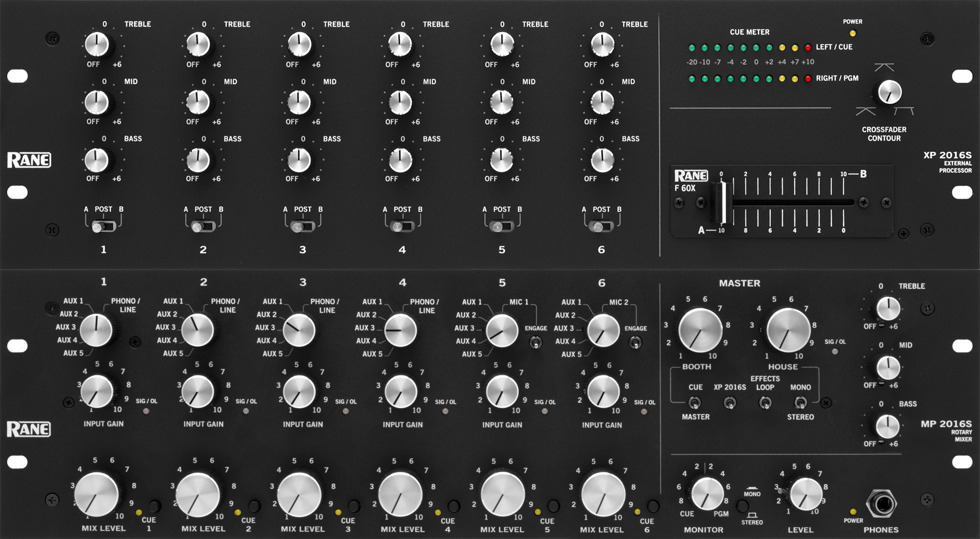Viewport: 980px width, 539px height.
Task: Flip the Mic 2 Engage toggle switch
Action: click(x=635, y=342)
